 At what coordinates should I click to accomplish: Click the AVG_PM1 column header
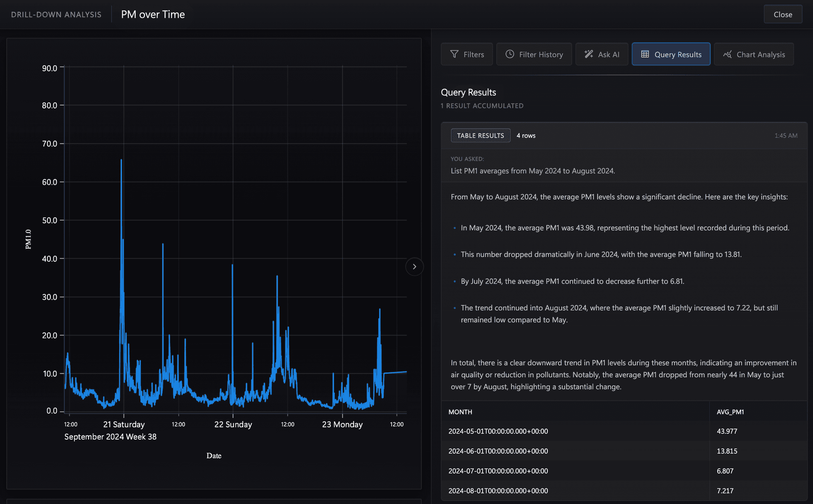(x=730, y=412)
